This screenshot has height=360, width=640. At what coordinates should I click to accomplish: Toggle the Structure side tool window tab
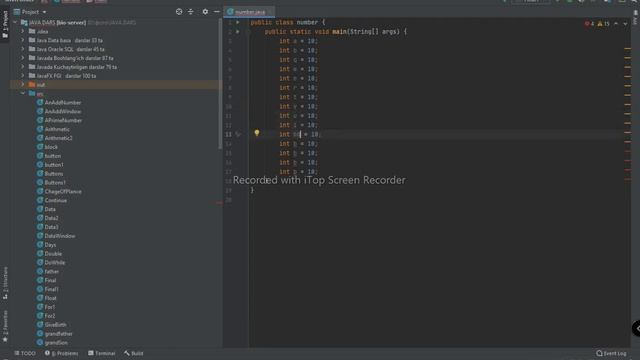(x=5, y=283)
